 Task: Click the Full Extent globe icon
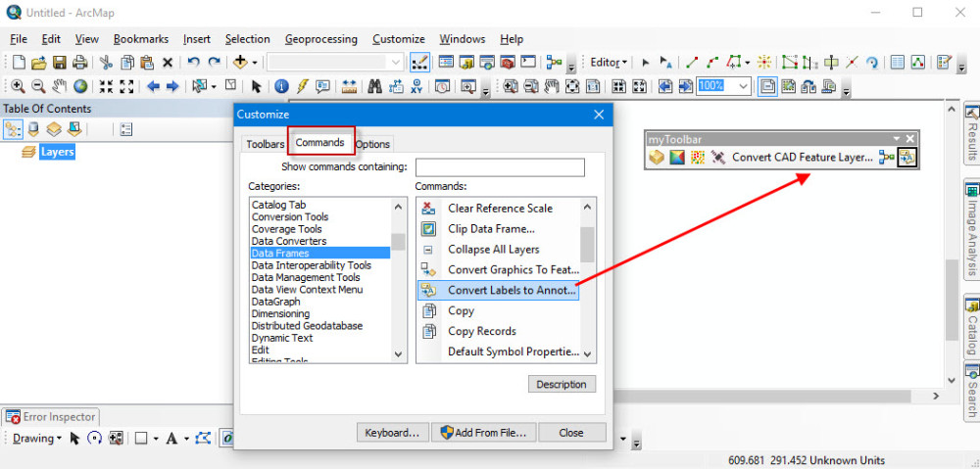pos(79,86)
